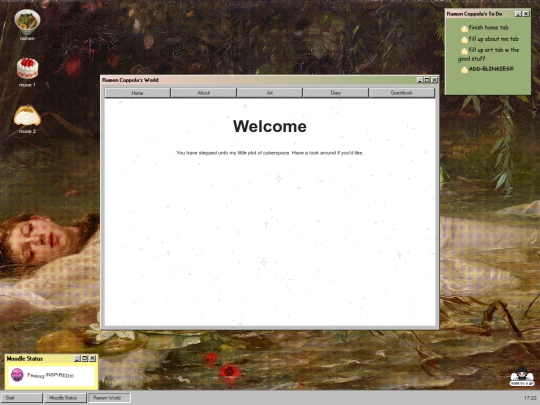Switch to the Home tab

(x=137, y=93)
